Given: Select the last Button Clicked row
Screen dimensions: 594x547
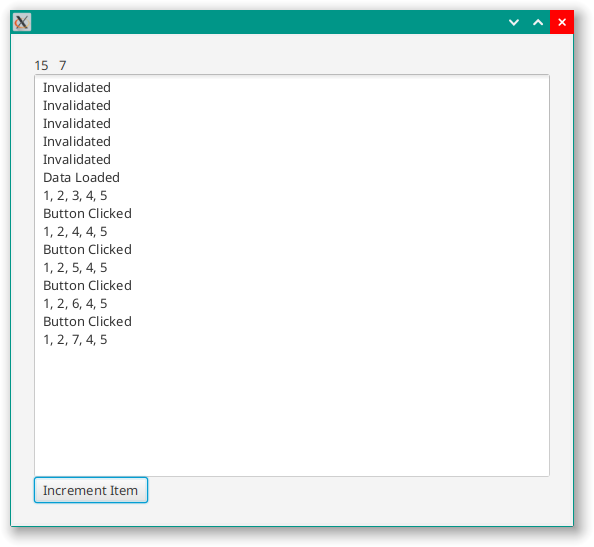Looking at the screenshot, I should pos(292,322).
